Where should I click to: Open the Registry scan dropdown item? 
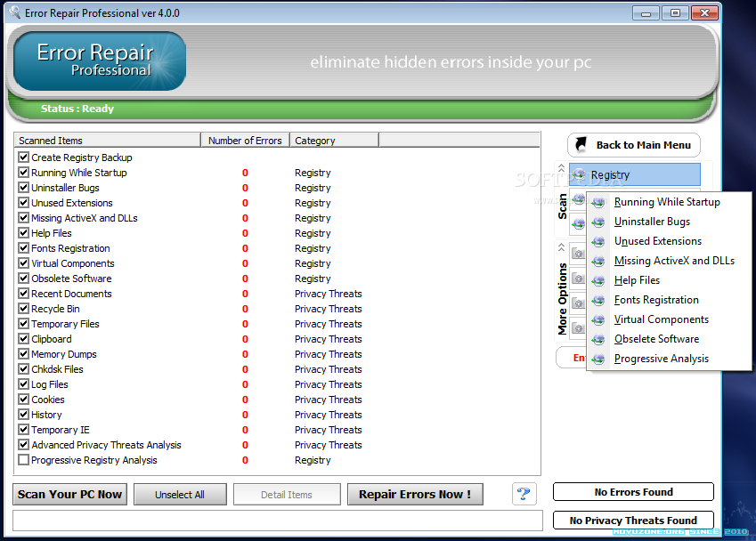[634, 175]
